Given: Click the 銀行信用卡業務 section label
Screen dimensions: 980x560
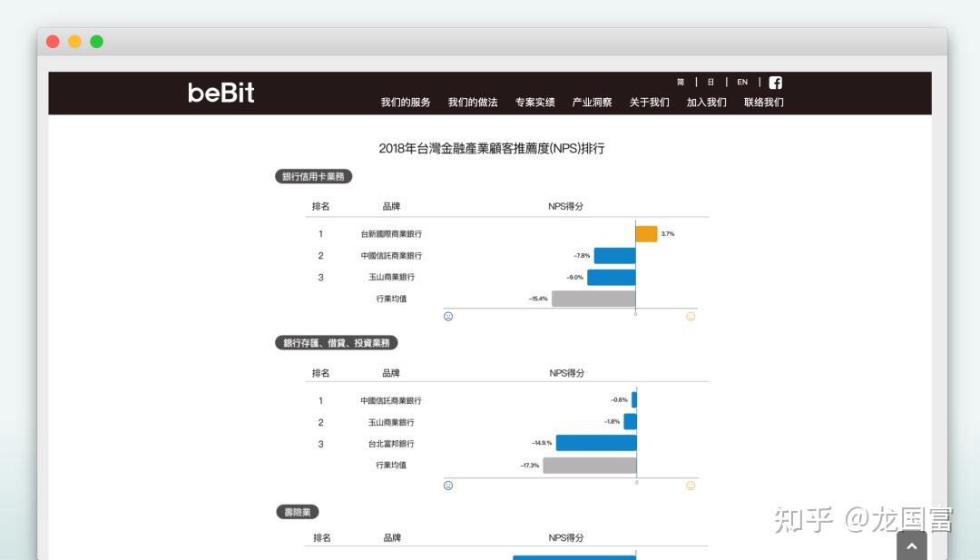Looking at the screenshot, I should [312, 176].
